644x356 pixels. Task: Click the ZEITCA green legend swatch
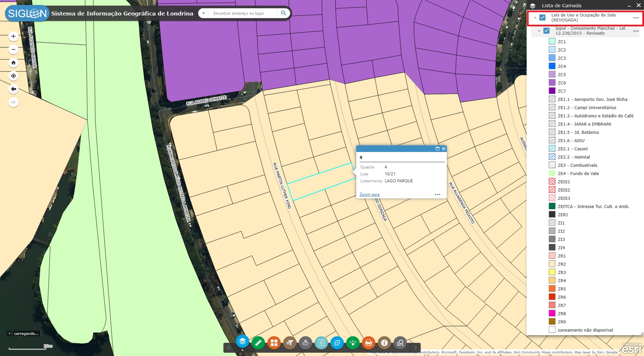coord(552,206)
